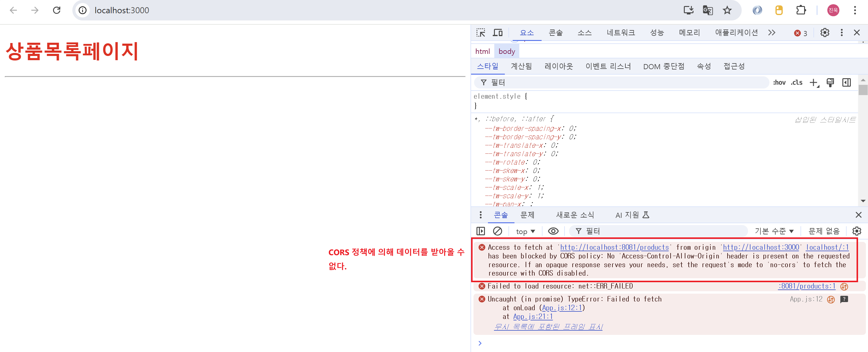Screen dimensions: 868x352
Task: Expand more DevTools tabs chevron
Action: [772, 32]
